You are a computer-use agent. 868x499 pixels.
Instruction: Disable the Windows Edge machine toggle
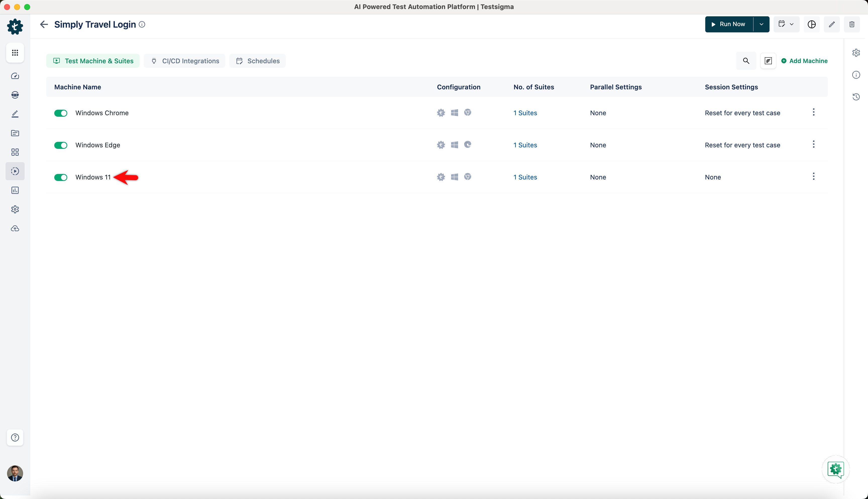pos(61,145)
